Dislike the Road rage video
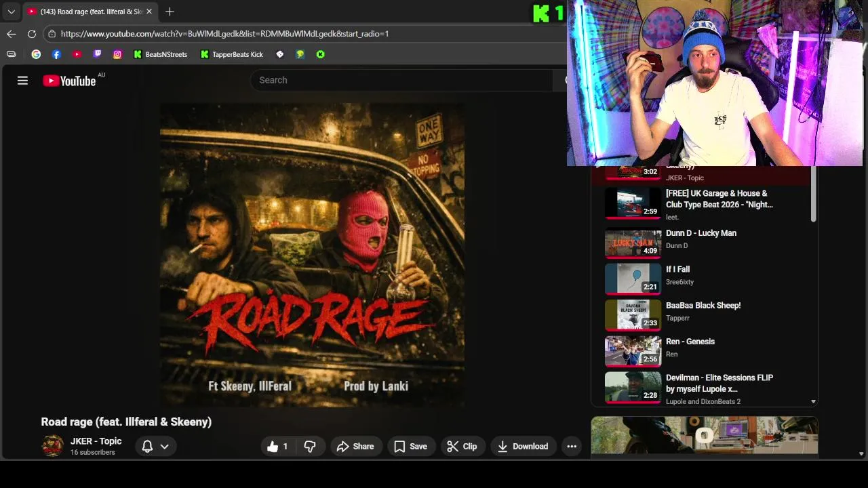 click(310, 446)
